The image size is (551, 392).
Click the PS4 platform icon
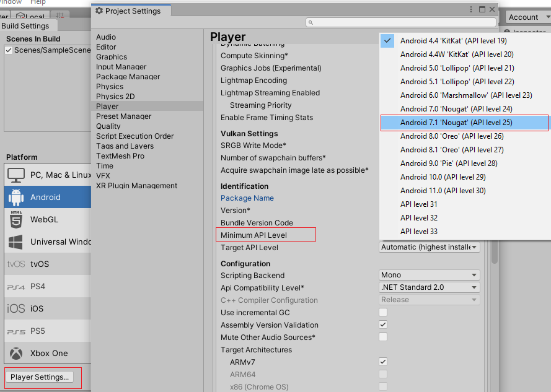coord(16,287)
